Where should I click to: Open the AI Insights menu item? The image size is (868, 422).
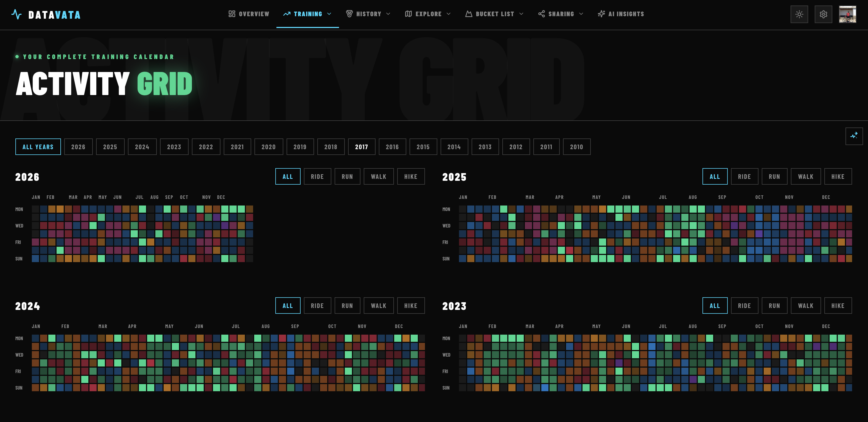[621, 14]
